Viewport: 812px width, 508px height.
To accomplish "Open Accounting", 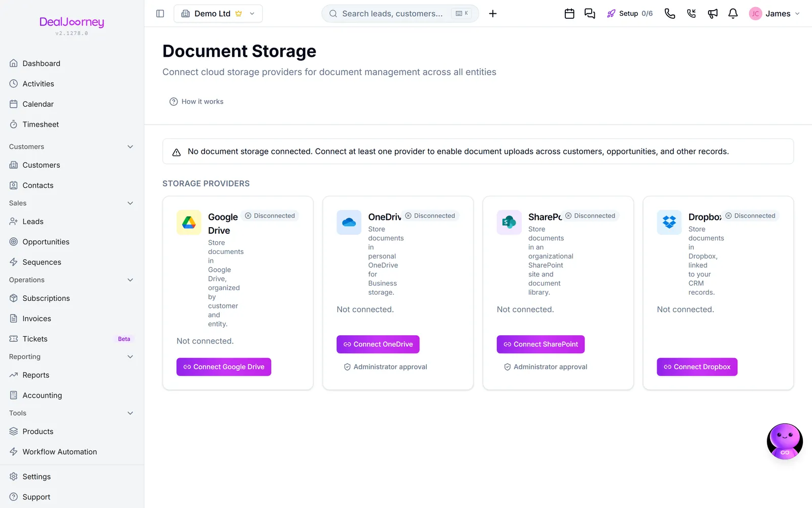I will point(72,395).
